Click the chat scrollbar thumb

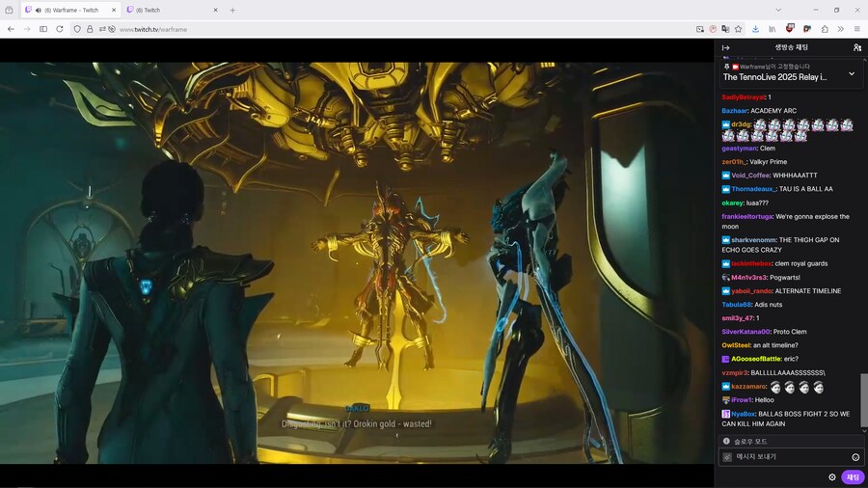click(x=863, y=400)
